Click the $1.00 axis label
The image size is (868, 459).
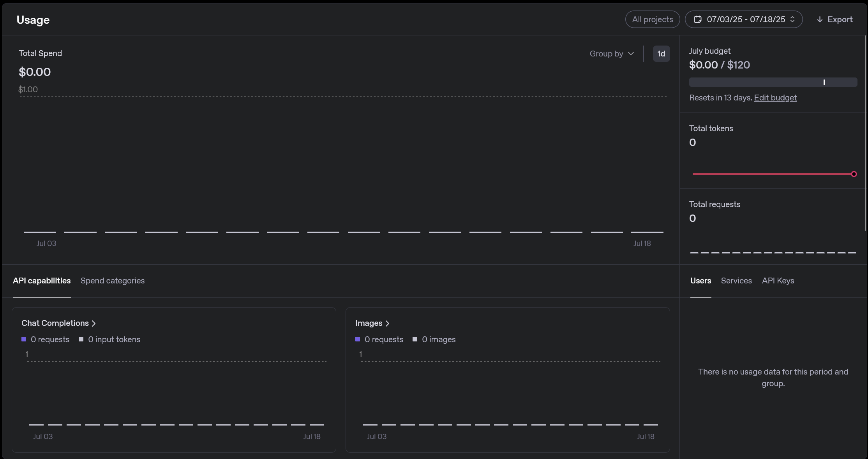coord(28,90)
